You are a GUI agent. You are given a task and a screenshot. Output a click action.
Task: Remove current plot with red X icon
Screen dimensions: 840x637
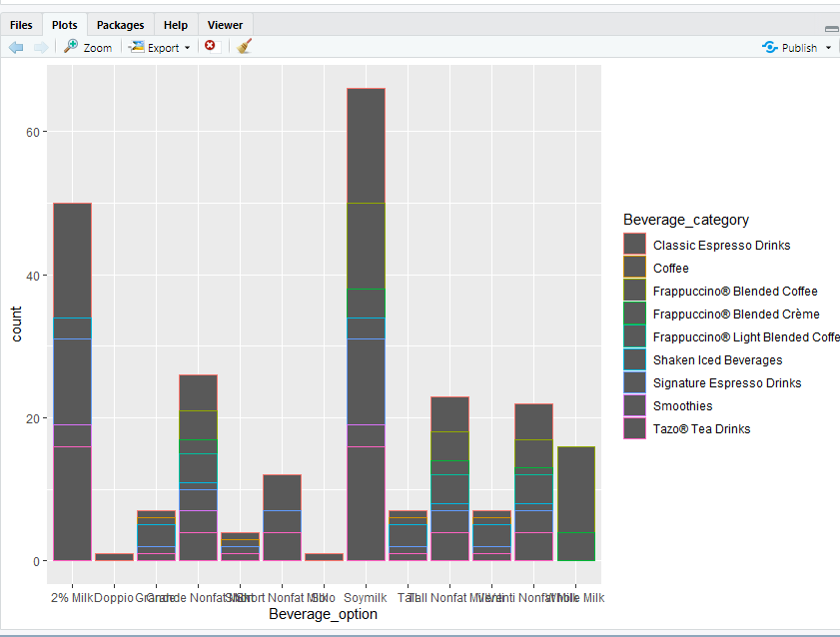coord(210,46)
